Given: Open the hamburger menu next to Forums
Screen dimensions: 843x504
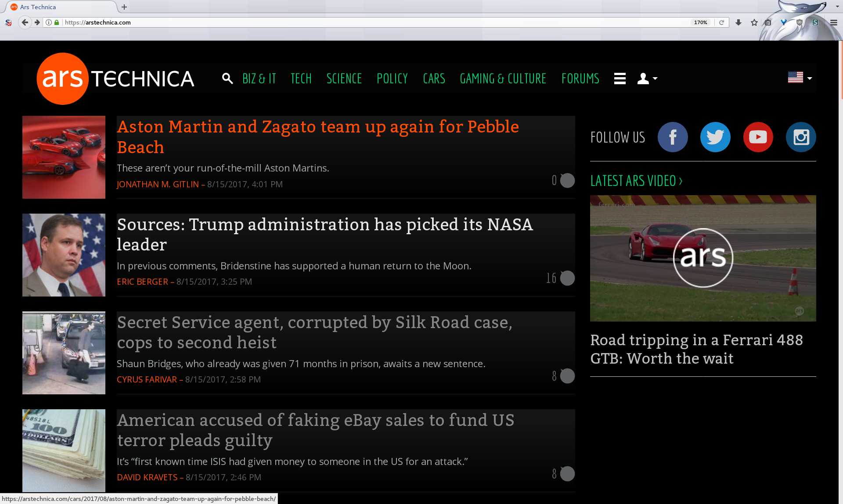Looking at the screenshot, I should 620,79.
